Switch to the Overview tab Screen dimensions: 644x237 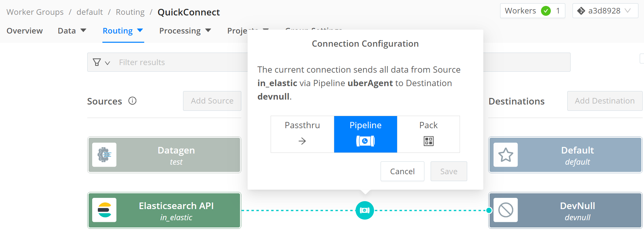tap(25, 31)
